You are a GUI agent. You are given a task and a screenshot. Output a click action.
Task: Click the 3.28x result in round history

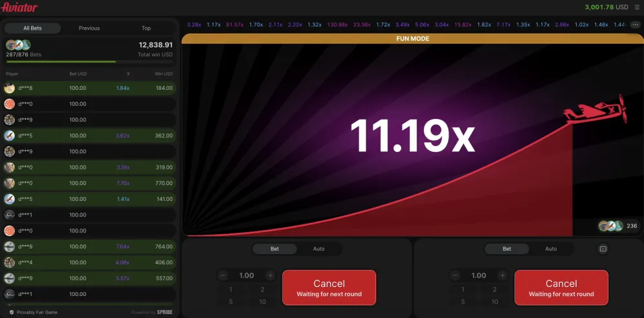[x=194, y=25]
